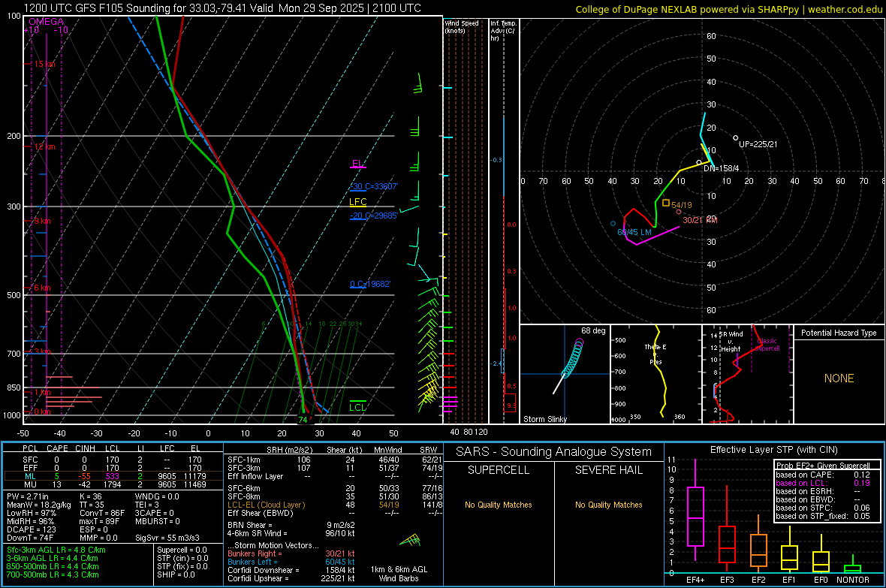
Task: Click the 'Storm Slinky' panel label
Action: pos(544,419)
